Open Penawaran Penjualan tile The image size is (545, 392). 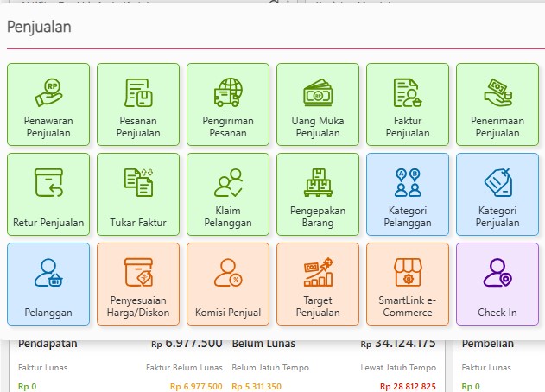pyautogui.click(x=48, y=104)
